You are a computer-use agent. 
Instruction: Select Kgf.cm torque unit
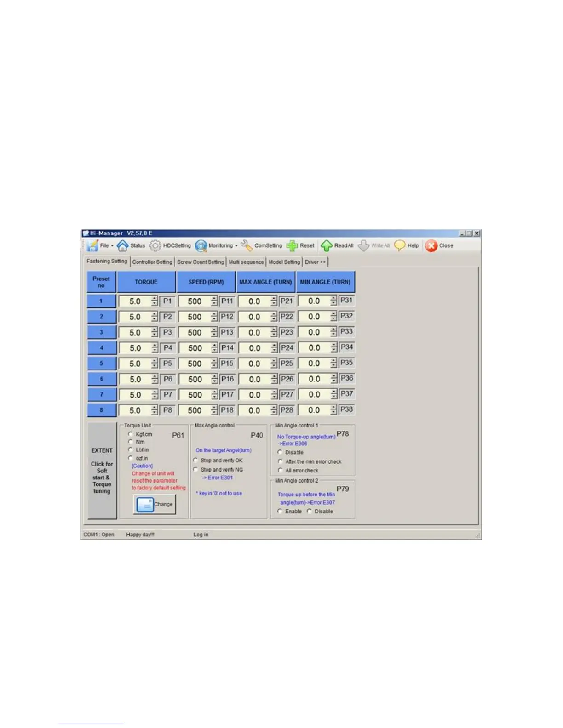point(131,434)
